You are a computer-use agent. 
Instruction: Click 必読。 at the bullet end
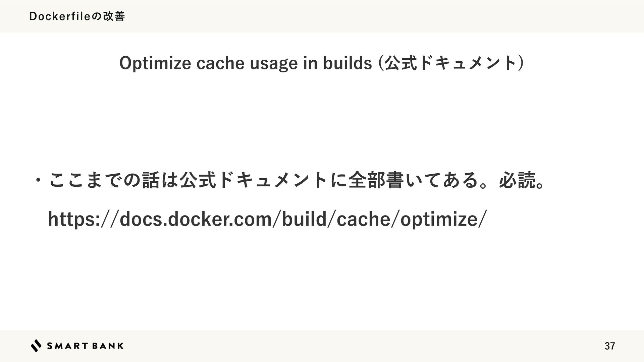(x=522, y=181)
